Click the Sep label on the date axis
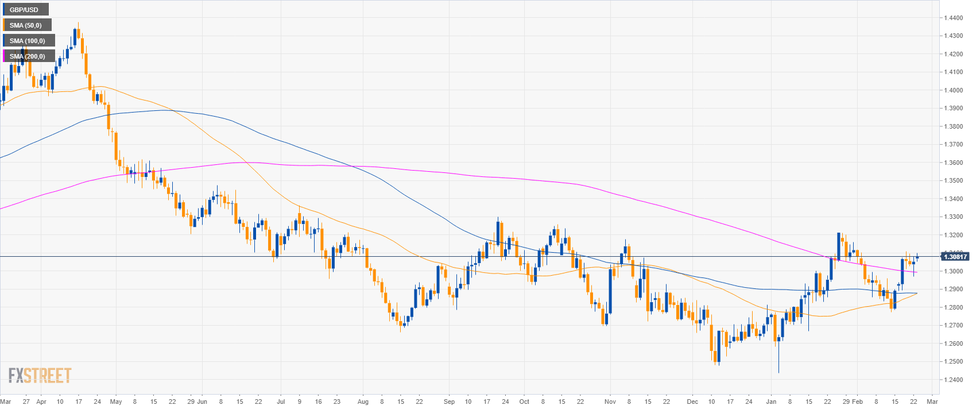The image size is (980, 409). (x=450, y=402)
